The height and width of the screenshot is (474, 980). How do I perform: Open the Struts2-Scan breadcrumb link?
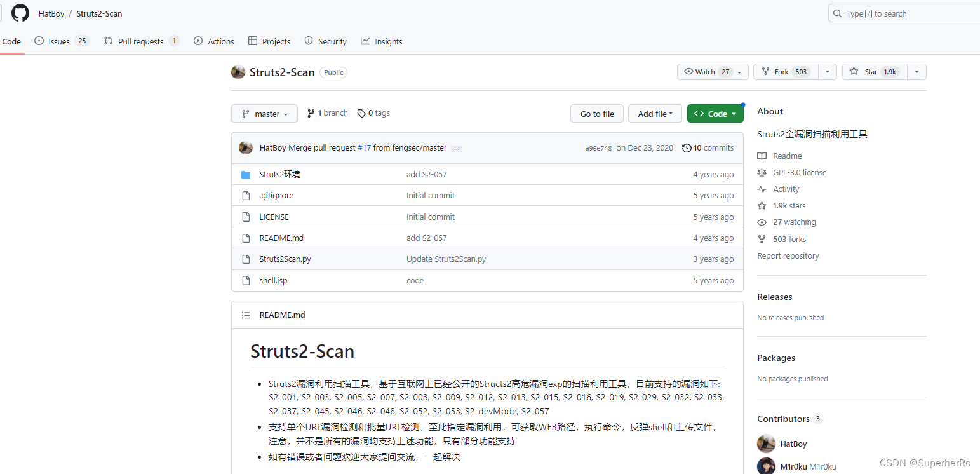pos(99,13)
